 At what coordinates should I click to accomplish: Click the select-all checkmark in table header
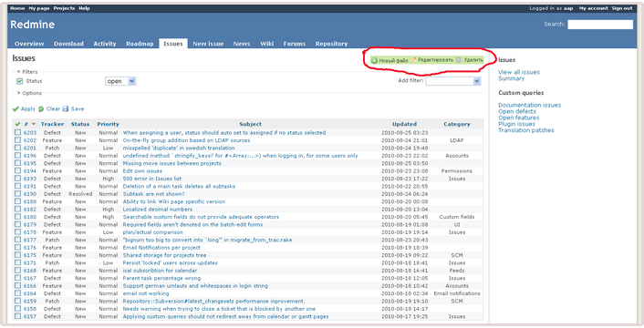point(17,124)
